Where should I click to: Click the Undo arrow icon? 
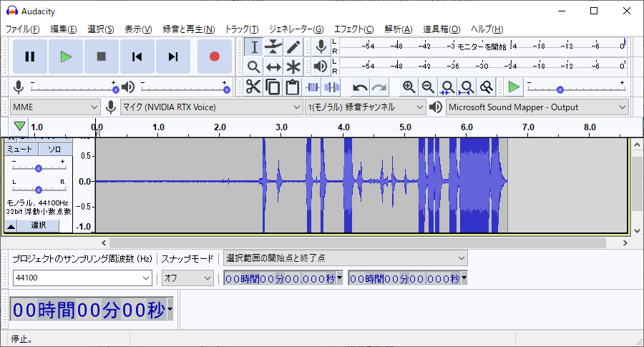coord(360,87)
